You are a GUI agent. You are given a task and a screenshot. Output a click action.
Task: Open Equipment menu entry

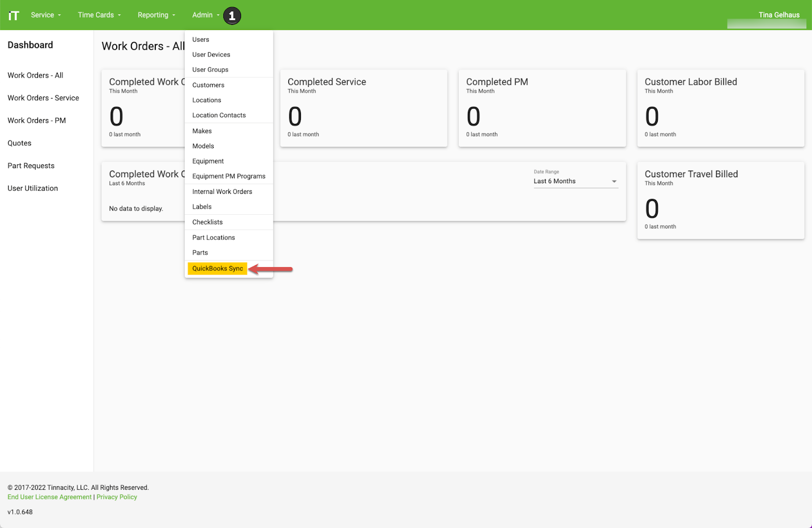[x=229, y=161]
